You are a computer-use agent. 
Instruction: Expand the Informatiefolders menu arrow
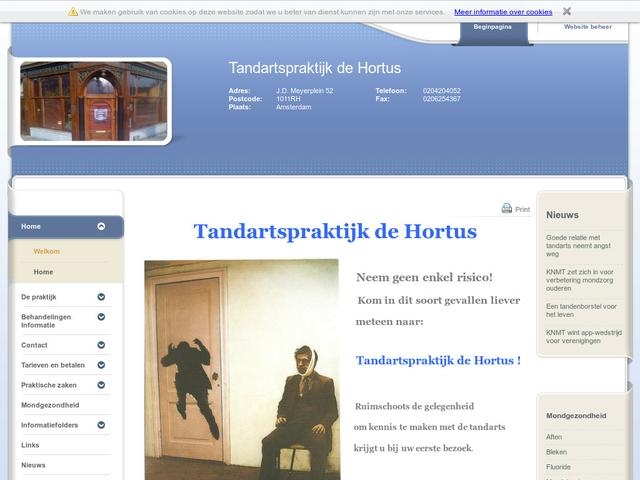tap(101, 425)
